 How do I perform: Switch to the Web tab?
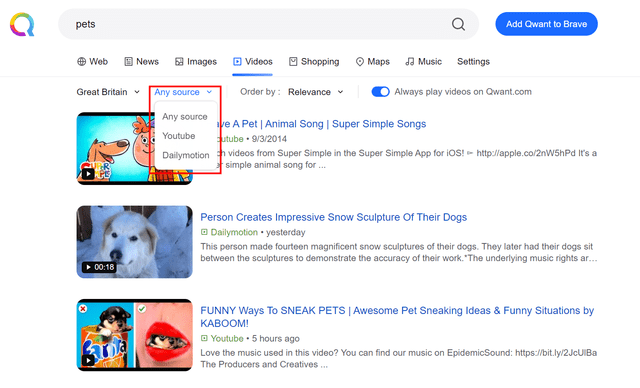(x=93, y=62)
